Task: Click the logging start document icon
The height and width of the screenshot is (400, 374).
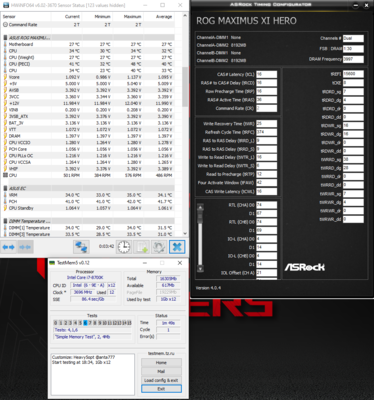Action: tap(141, 247)
